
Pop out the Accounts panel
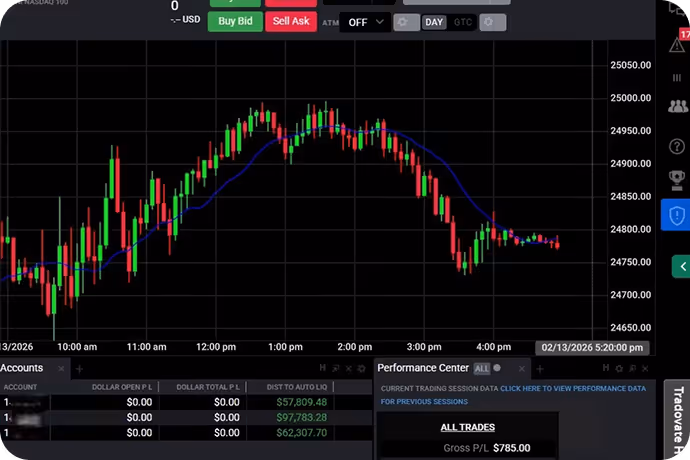(336, 368)
